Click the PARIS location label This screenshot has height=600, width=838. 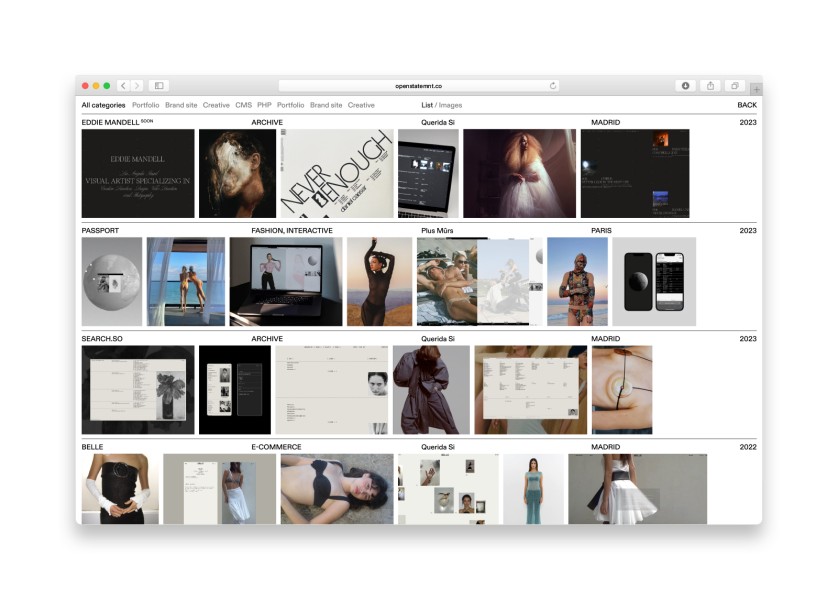pyautogui.click(x=601, y=231)
